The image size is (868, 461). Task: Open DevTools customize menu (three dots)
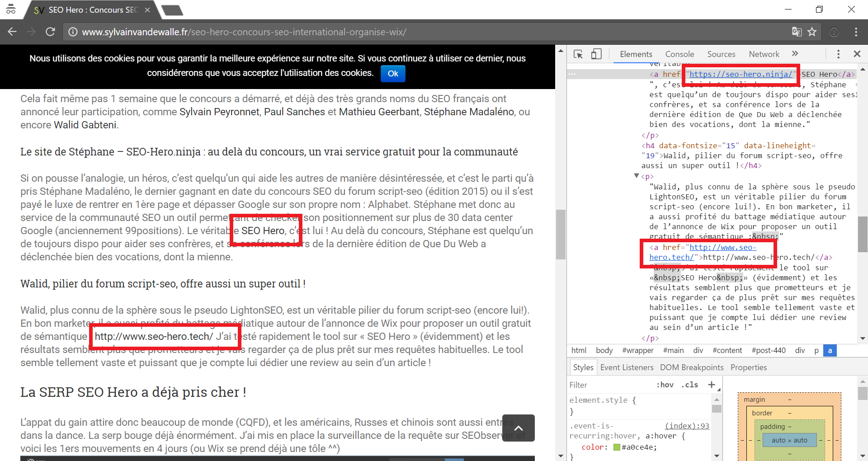pyautogui.click(x=838, y=54)
